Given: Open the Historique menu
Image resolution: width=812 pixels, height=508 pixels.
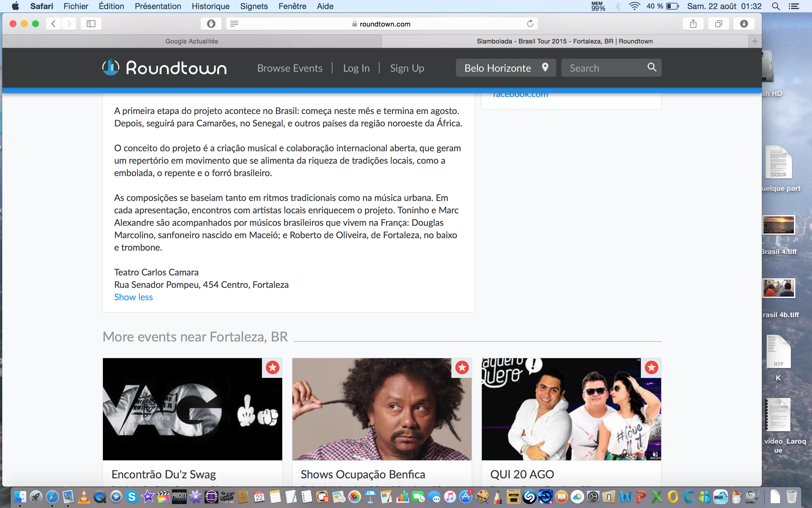Looking at the screenshot, I should click(x=210, y=6).
